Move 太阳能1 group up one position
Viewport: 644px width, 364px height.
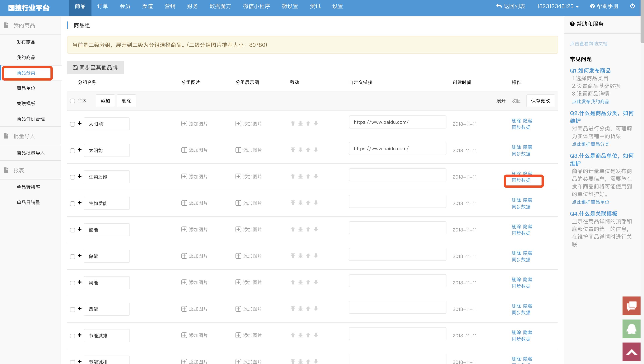[x=308, y=123]
